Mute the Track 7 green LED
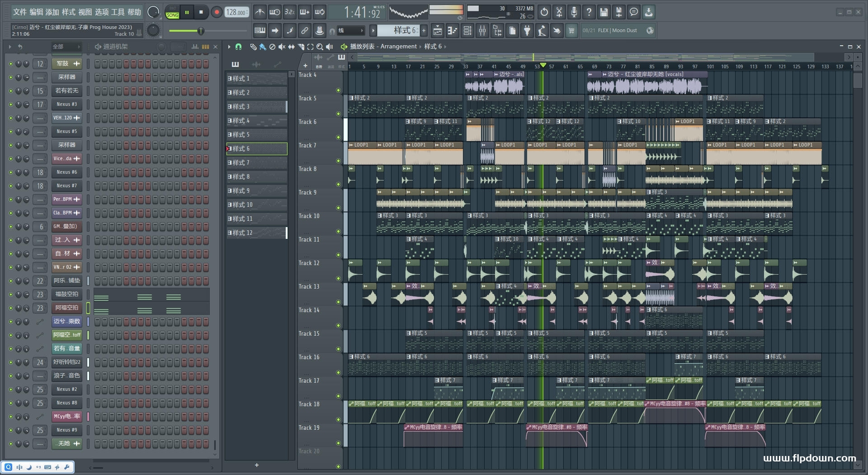Screen dimensions: 868x475 [338, 161]
